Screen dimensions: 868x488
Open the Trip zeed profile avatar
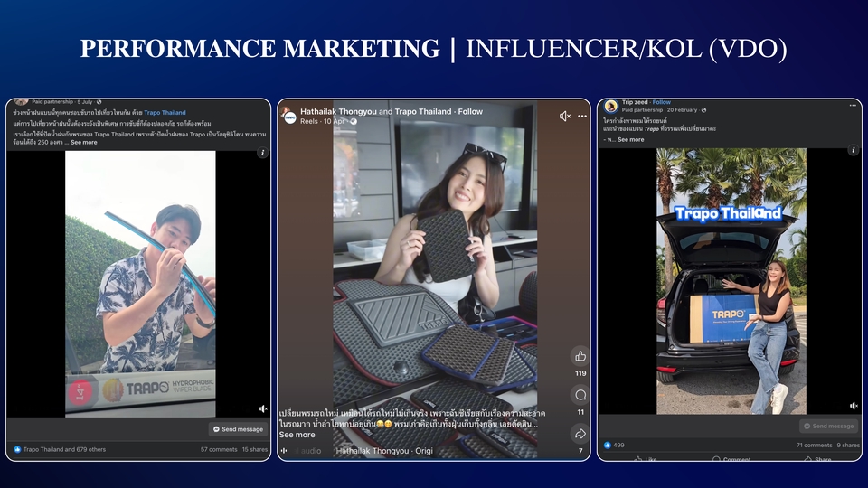click(x=611, y=106)
